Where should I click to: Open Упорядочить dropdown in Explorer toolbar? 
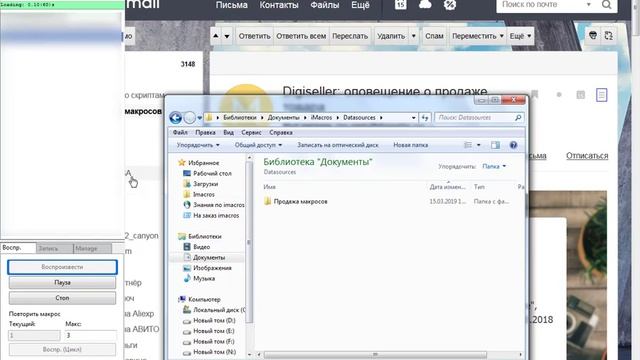[198, 145]
